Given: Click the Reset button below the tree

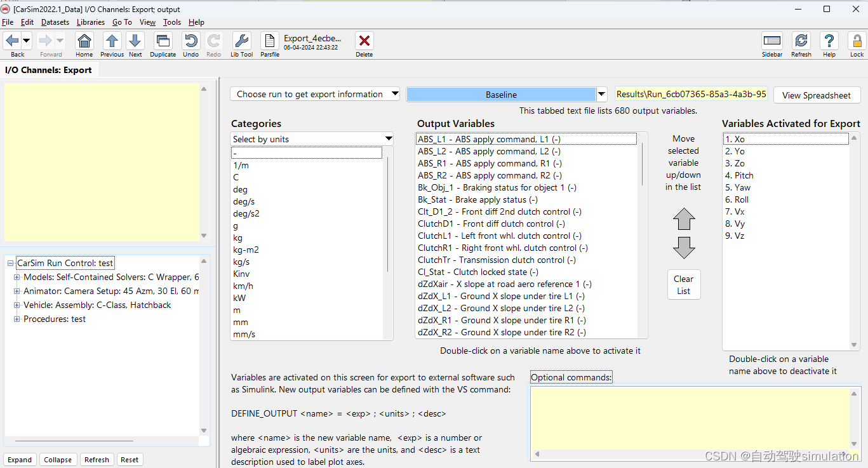Looking at the screenshot, I should tap(130, 460).
